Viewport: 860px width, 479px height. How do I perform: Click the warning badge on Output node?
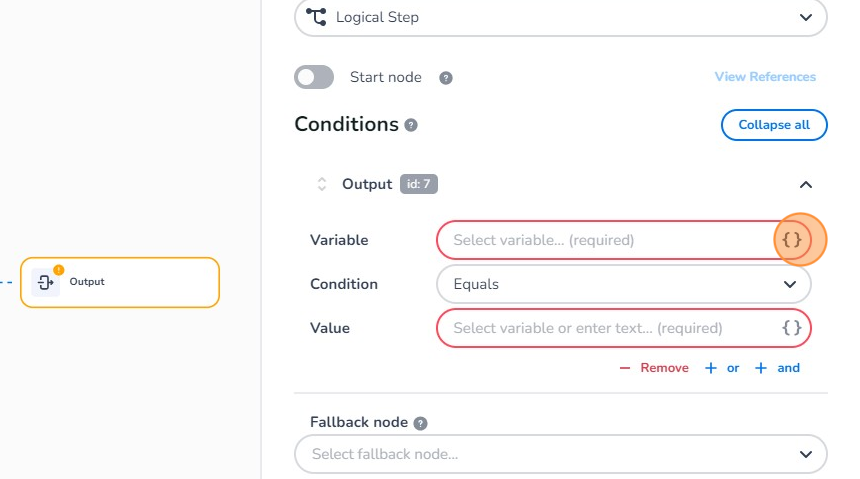click(58, 269)
